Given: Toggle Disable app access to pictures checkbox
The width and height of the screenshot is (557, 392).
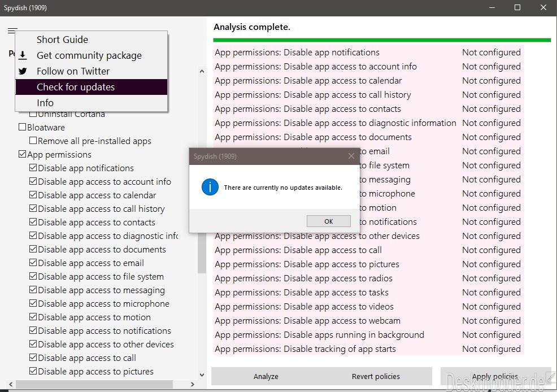Looking at the screenshot, I should [x=33, y=371].
